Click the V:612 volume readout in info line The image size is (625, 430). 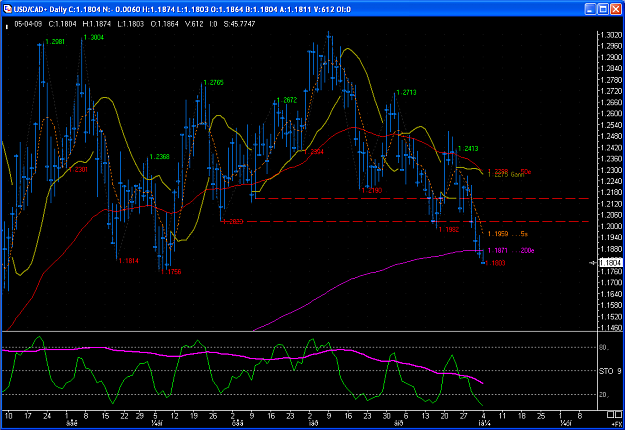(194, 24)
